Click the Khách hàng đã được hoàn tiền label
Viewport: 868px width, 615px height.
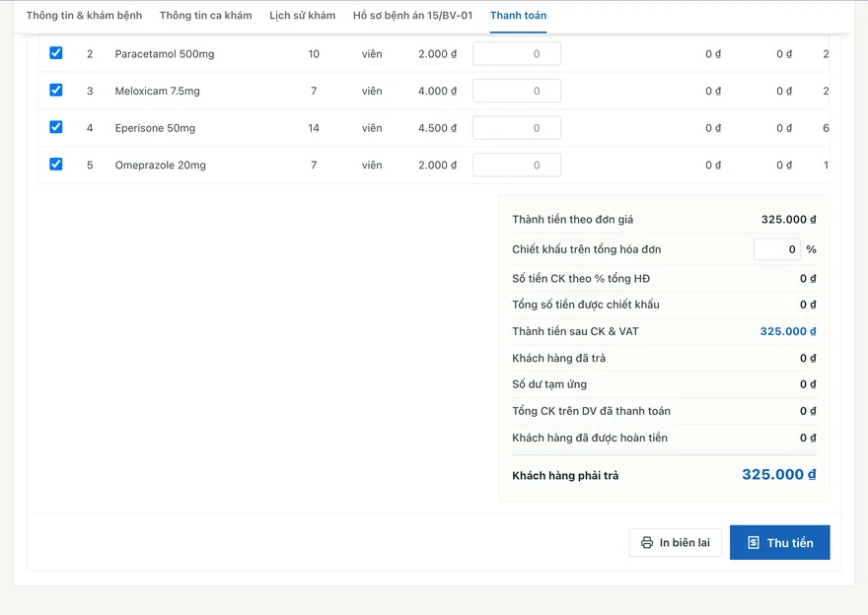coord(590,438)
